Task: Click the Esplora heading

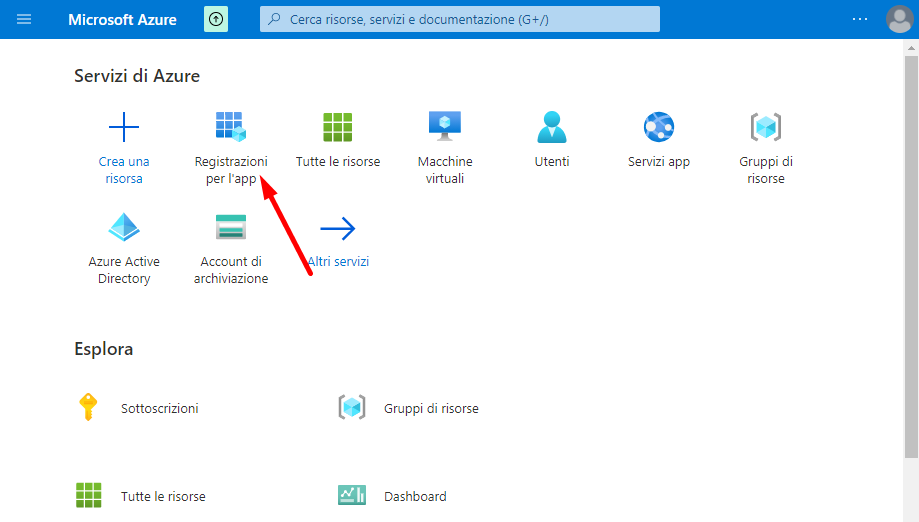Action: pos(103,349)
